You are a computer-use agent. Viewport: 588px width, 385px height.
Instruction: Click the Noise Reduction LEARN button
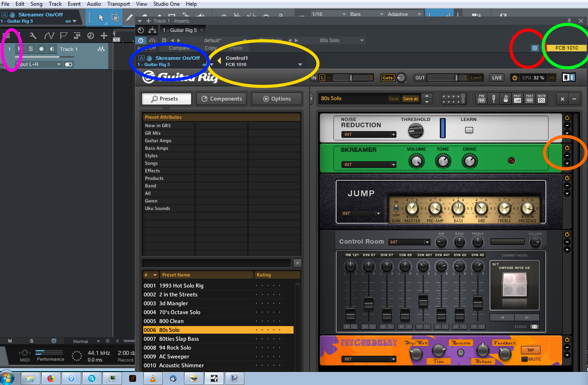click(x=469, y=130)
